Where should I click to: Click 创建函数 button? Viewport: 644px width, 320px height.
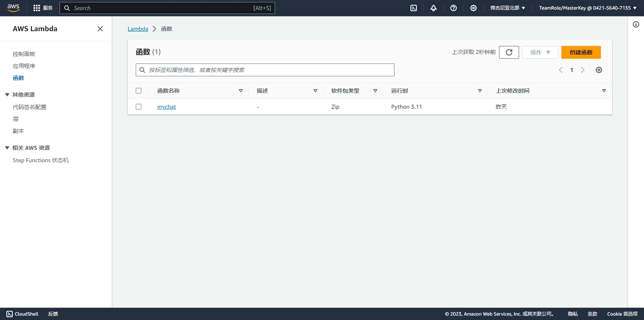[x=581, y=52]
